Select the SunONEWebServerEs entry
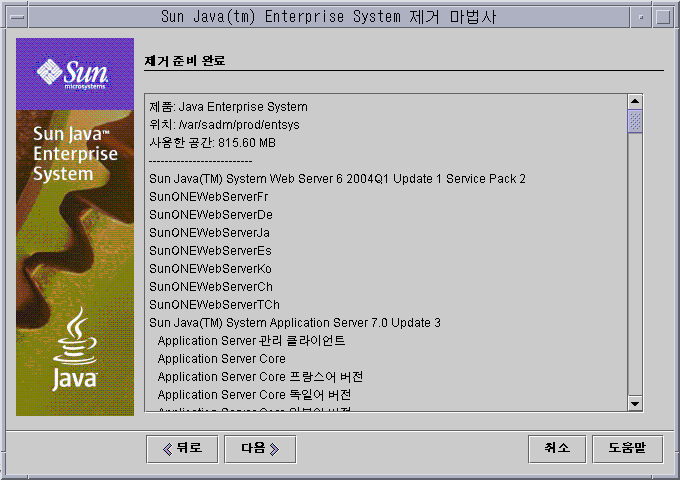The width and height of the screenshot is (680, 480). 210,251
